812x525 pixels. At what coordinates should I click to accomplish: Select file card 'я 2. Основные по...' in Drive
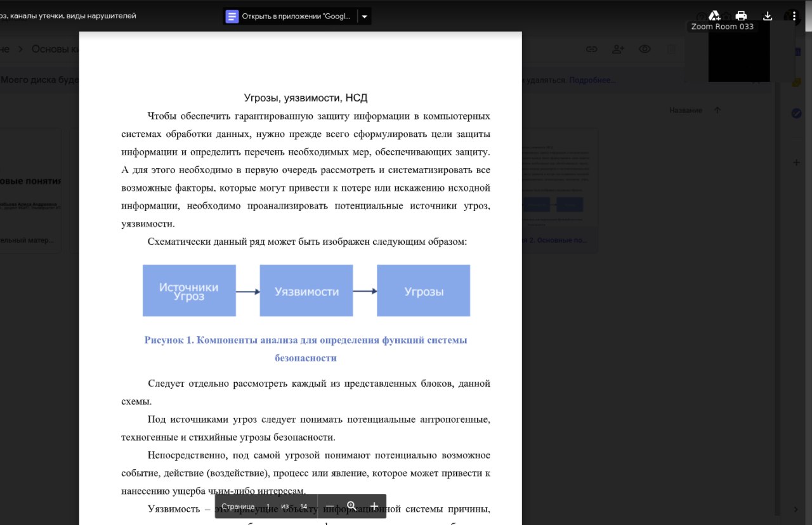click(x=560, y=190)
